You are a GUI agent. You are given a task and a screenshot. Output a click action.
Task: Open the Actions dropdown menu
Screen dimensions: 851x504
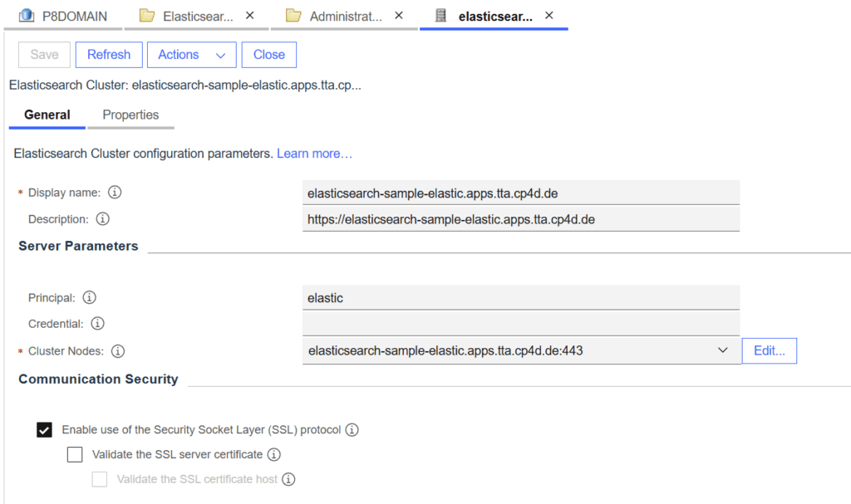click(x=192, y=55)
